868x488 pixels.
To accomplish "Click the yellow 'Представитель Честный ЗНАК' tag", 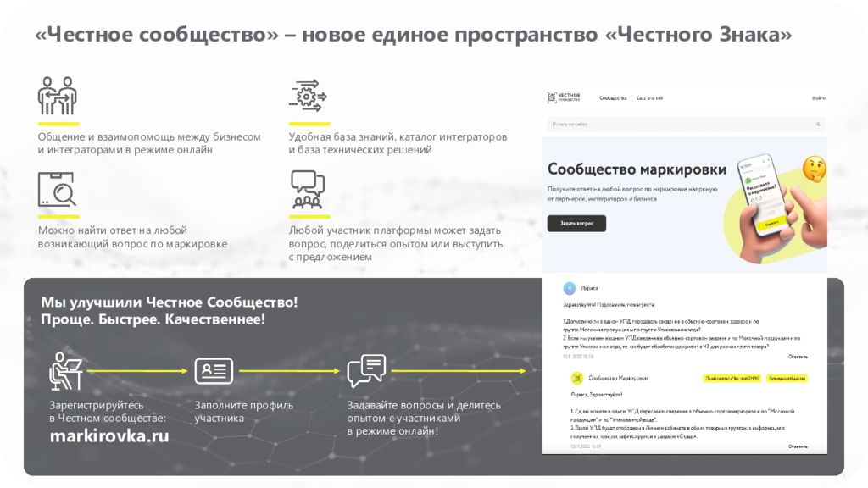I will pyautogui.click(x=732, y=379).
